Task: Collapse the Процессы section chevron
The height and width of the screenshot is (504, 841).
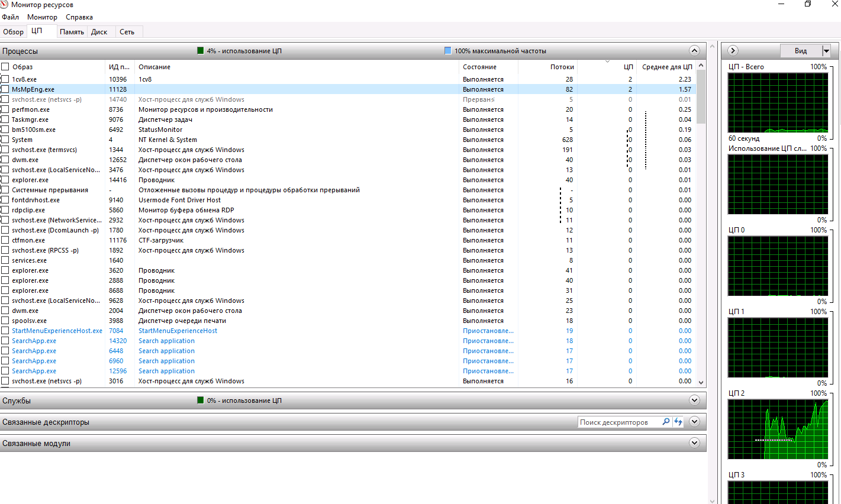Action: (695, 51)
